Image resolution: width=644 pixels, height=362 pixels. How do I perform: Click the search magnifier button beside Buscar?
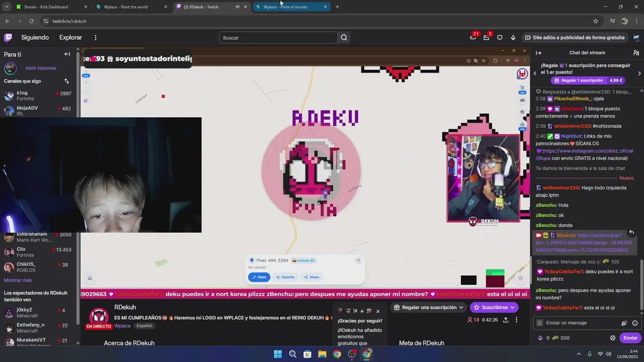tap(344, 38)
